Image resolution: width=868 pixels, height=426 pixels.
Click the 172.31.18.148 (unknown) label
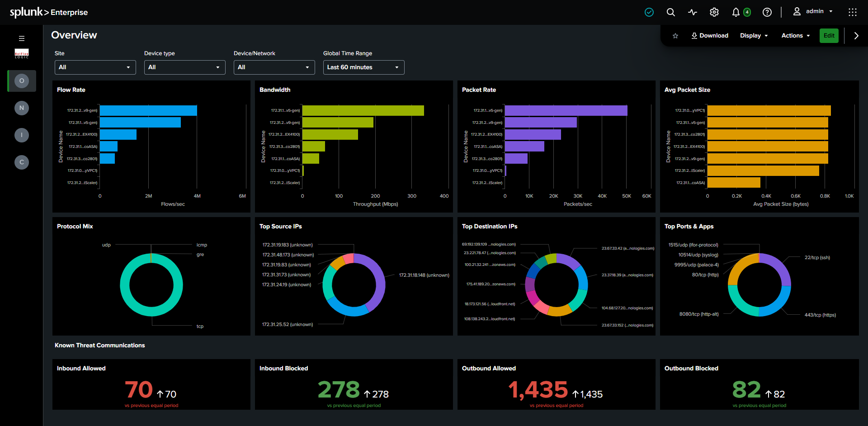[x=424, y=275]
